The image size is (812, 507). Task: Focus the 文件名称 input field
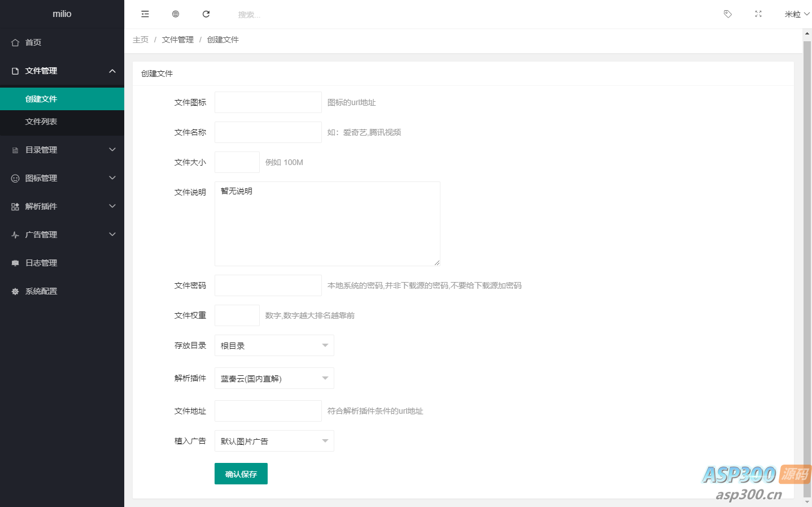(x=268, y=132)
